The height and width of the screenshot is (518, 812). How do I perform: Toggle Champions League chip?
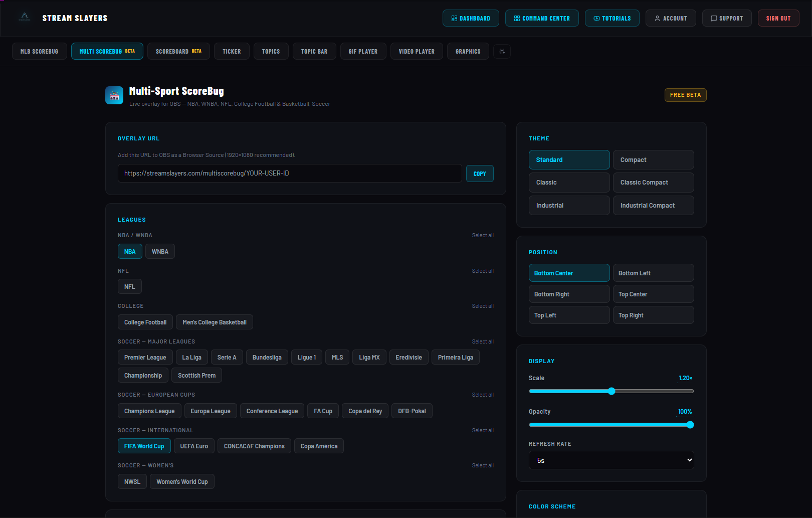149,411
